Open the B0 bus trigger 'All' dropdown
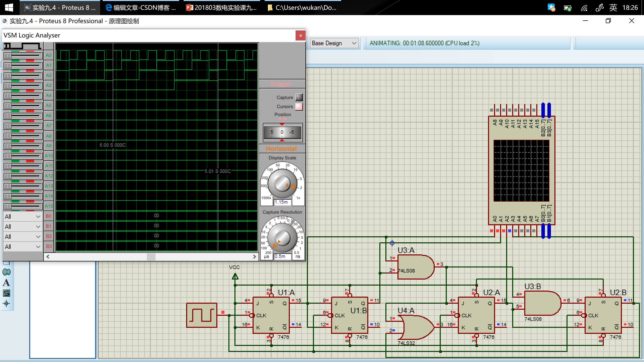Image resolution: width=644 pixels, height=362 pixels. pyautogui.click(x=22, y=216)
